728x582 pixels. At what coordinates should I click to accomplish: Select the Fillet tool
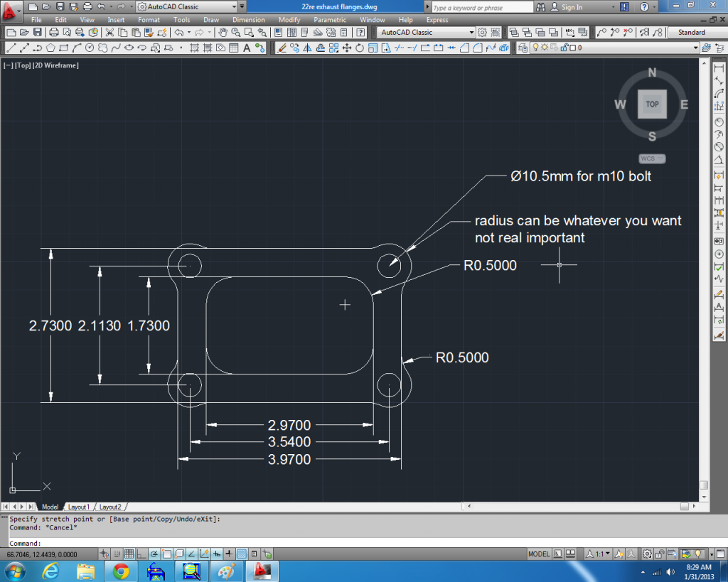click(x=477, y=48)
